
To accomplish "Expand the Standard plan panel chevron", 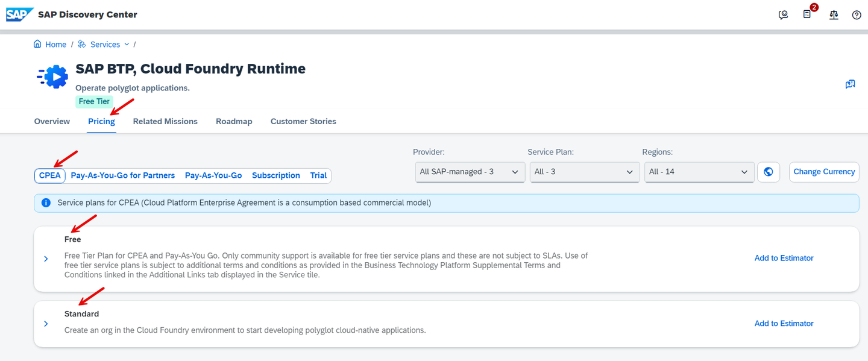I will 46,324.
